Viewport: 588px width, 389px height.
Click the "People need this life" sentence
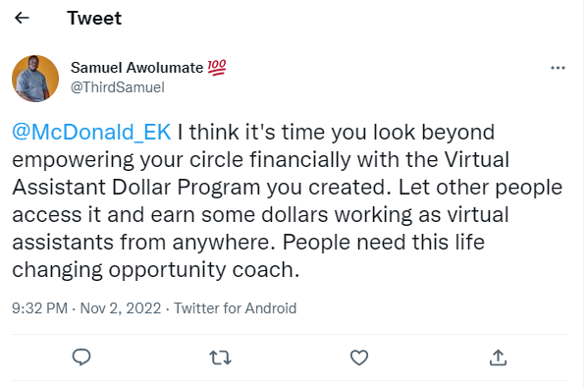383,242
